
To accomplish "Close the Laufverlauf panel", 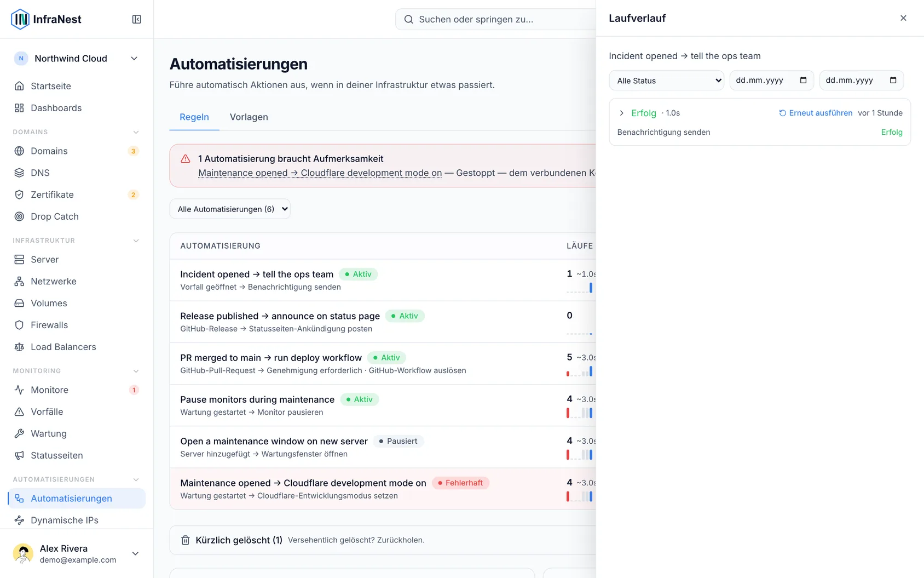I will tap(903, 18).
